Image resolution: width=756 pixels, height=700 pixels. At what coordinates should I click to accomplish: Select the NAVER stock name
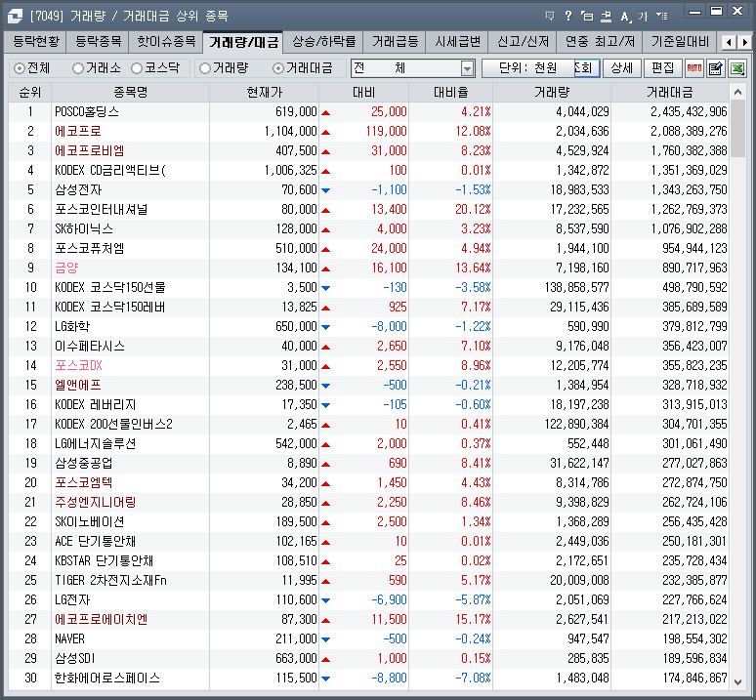70,638
